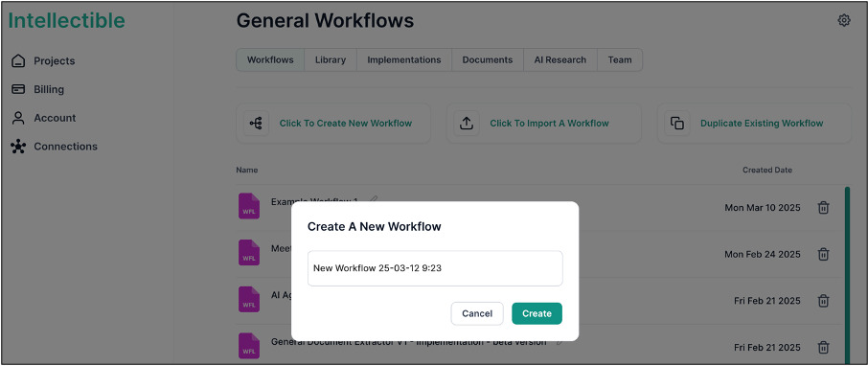The height and width of the screenshot is (366, 868).
Task: Go to Billing in the sidebar
Action: [x=49, y=89]
